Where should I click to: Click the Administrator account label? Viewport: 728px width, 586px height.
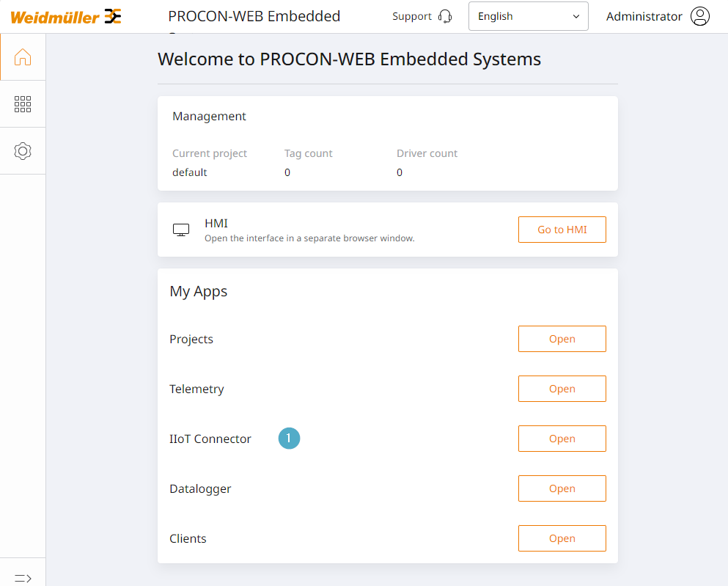click(644, 16)
